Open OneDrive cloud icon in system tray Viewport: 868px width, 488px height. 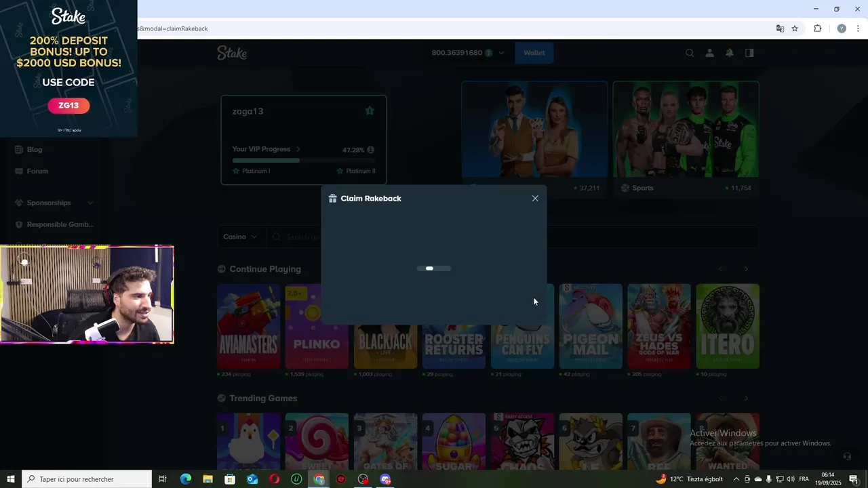point(758,479)
